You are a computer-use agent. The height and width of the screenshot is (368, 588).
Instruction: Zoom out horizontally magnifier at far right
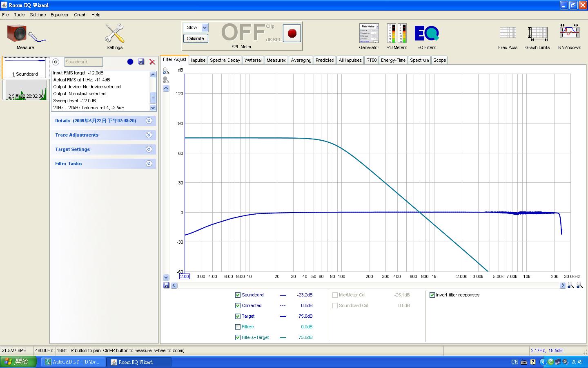[579, 285]
